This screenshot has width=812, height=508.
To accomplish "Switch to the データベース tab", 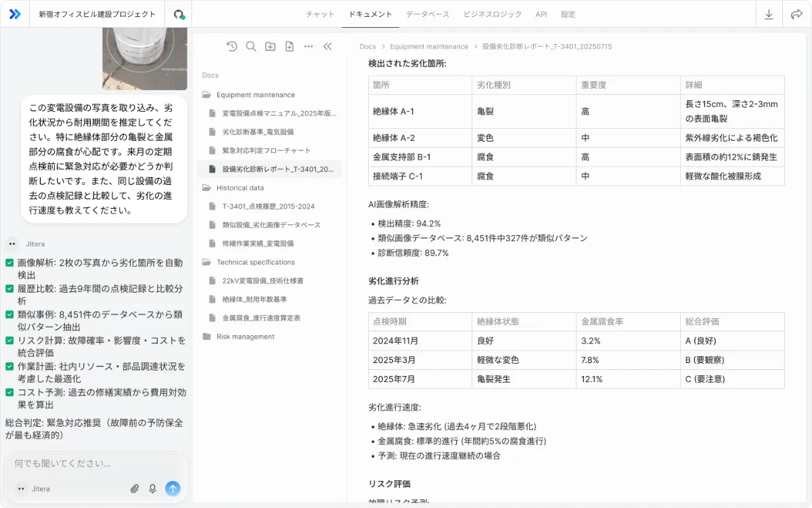I will [428, 14].
